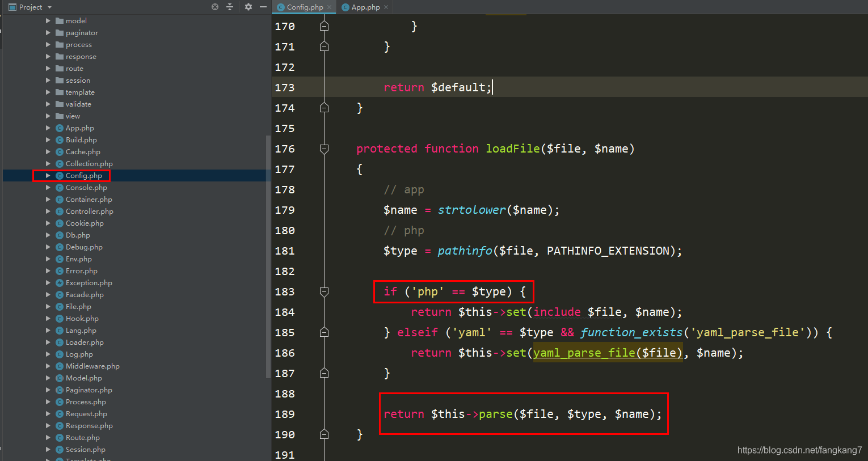Viewport: 868px width, 461px height.
Task: Click the fold end marker on line 174
Action: [324, 108]
